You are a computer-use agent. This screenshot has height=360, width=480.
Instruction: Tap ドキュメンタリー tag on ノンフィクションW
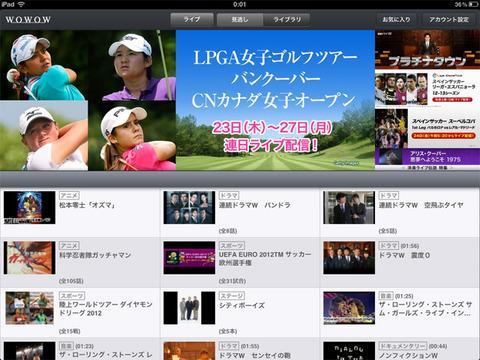[402, 346]
